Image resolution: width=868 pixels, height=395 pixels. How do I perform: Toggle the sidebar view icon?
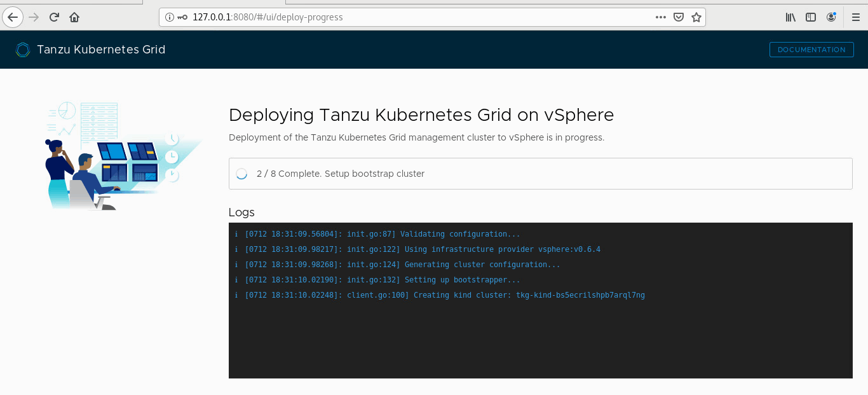coord(811,17)
